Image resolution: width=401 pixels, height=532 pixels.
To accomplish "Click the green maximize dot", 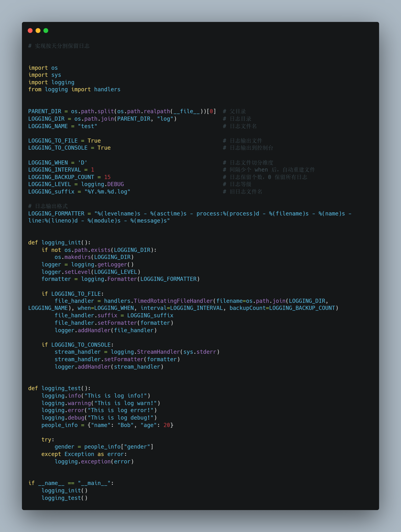I will (46, 31).
